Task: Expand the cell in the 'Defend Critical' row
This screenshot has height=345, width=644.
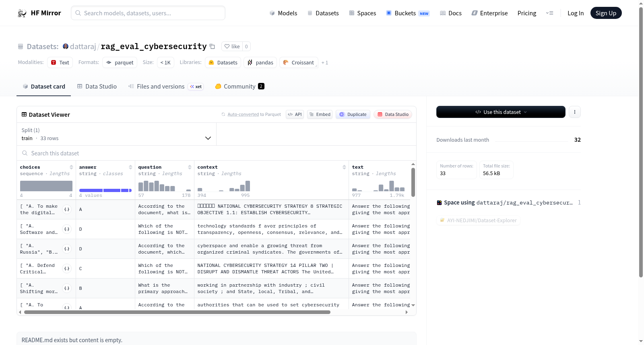Action: [x=67, y=269]
